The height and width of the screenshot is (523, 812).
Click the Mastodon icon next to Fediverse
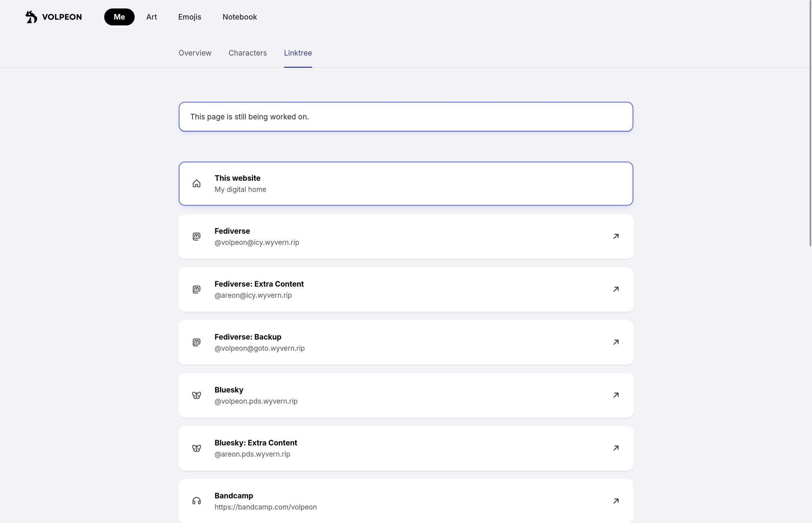[x=196, y=237]
